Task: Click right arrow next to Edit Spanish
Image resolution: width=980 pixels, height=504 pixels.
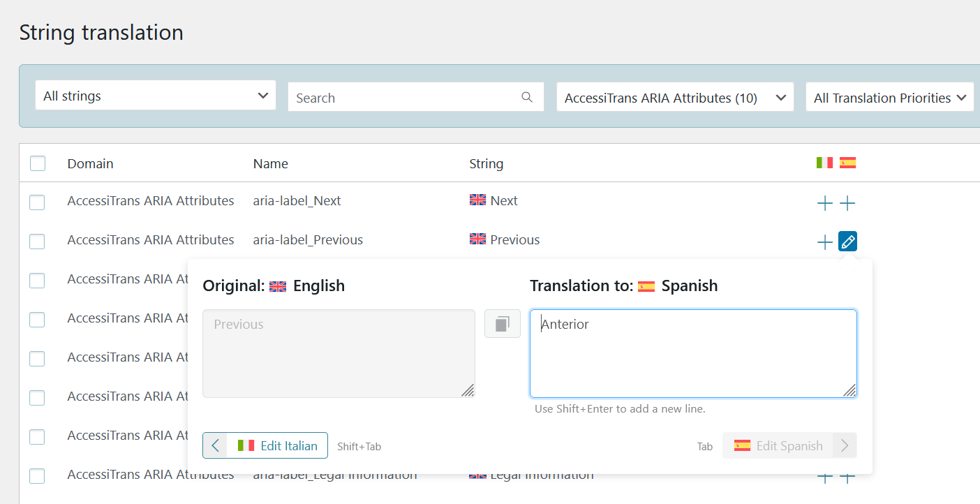Action: 845,445
